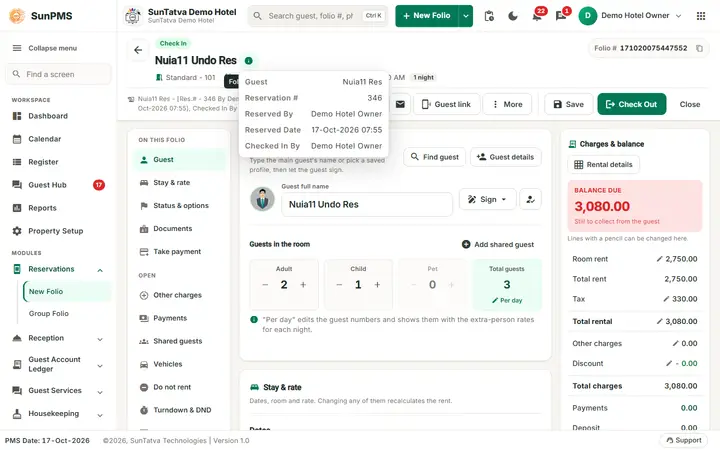Edit the Total rental pencil icon

659,321
